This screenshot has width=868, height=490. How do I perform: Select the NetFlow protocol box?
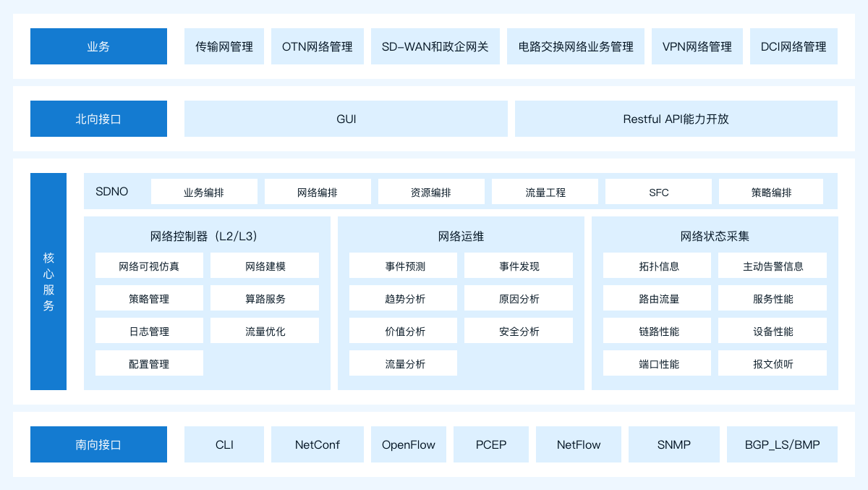tap(579, 444)
